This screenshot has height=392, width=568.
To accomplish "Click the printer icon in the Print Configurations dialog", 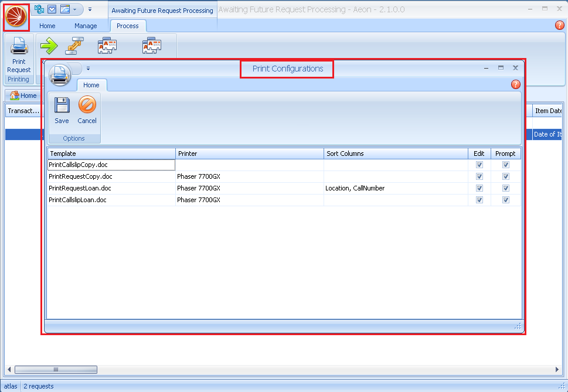I will click(x=60, y=75).
